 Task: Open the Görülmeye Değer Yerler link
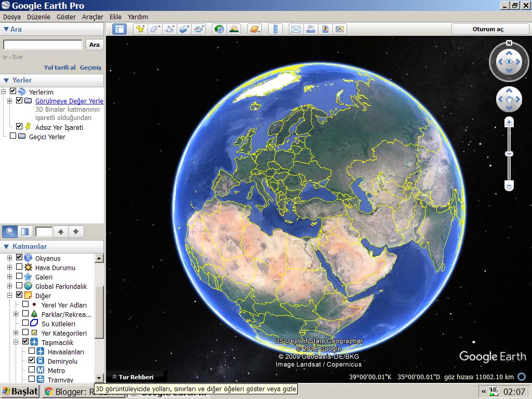pyautogui.click(x=69, y=101)
